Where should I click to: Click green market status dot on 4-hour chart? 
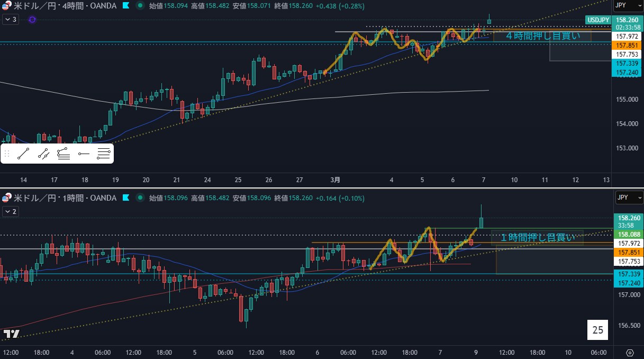[x=139, y=5]
